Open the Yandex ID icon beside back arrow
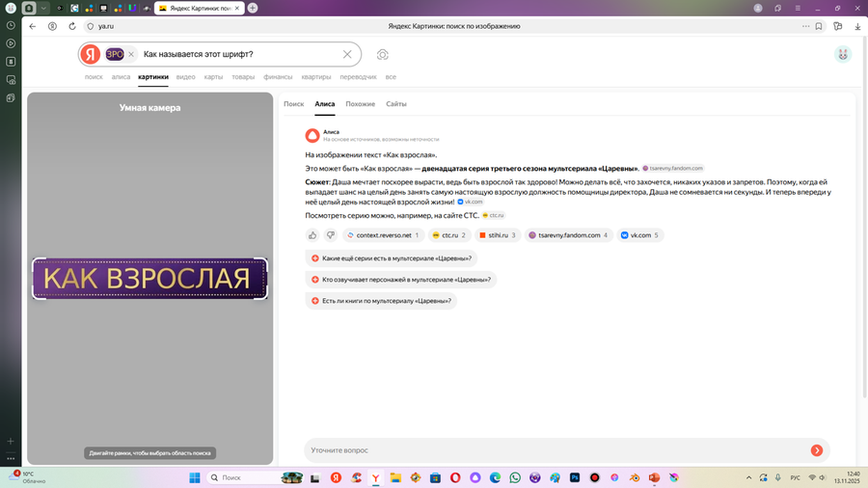The width and height of the screenshot is (868, 488). (x=53, y=26)
